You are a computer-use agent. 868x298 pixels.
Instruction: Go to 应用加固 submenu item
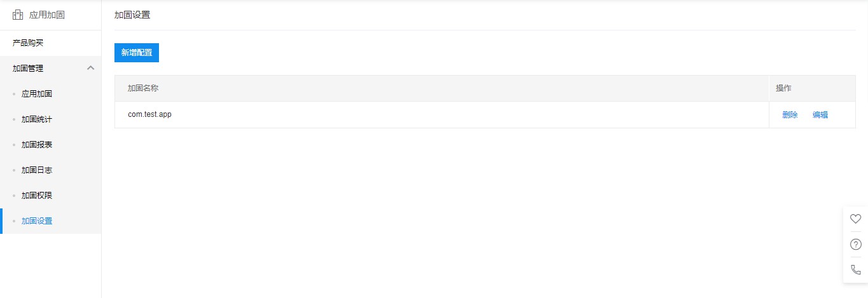[x=37, y=93]
